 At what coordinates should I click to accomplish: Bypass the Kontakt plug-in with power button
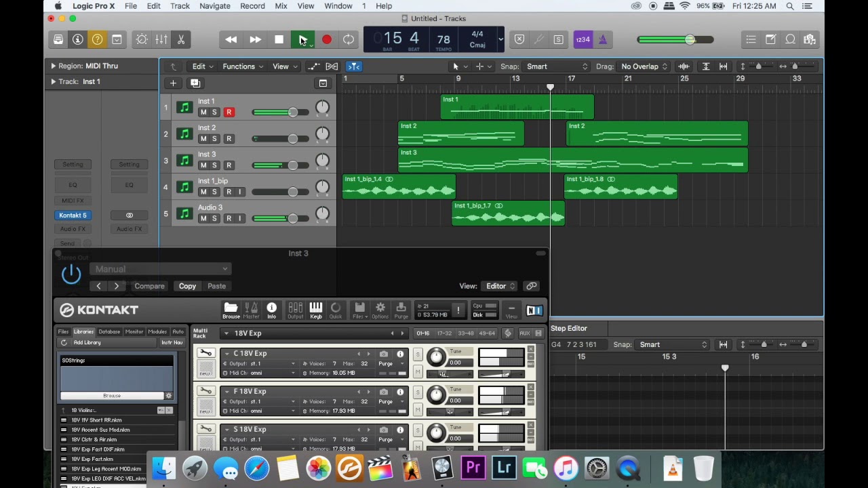(71, 274)
